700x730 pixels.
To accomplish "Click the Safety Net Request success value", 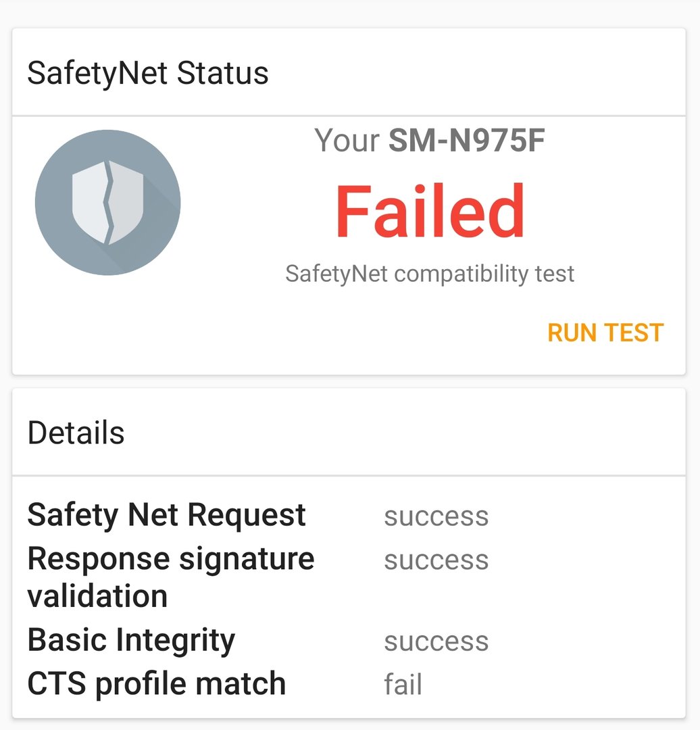I will (x=436, y=517).
